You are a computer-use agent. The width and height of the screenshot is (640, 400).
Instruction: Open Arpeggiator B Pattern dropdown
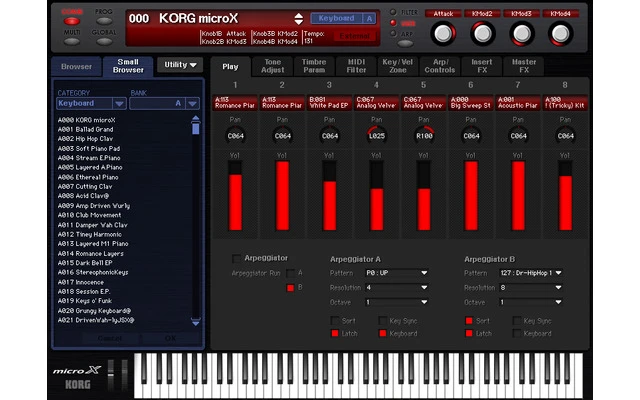click(531, 273)
